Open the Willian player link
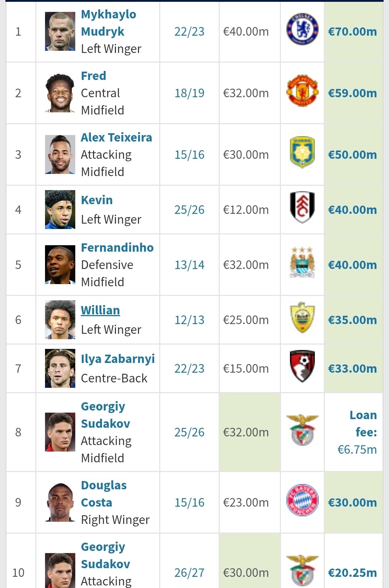 [100, 310]
